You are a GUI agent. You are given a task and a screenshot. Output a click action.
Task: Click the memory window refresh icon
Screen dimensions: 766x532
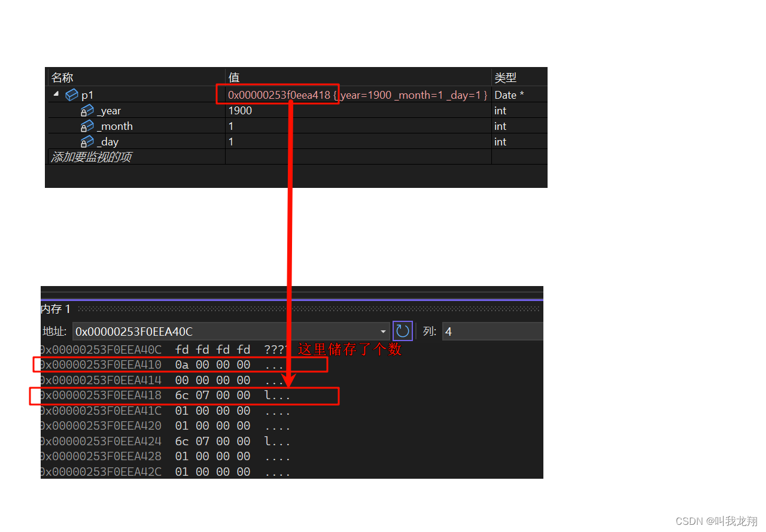tap(403, 332)
